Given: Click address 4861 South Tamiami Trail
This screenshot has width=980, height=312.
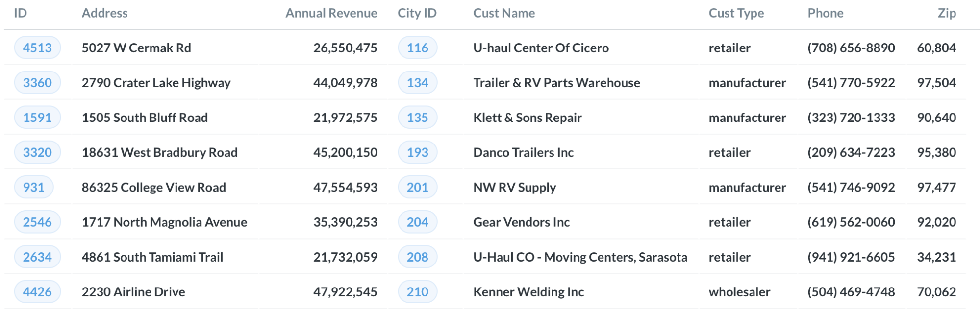Looking at the screenshot, I should coord(152,257).
